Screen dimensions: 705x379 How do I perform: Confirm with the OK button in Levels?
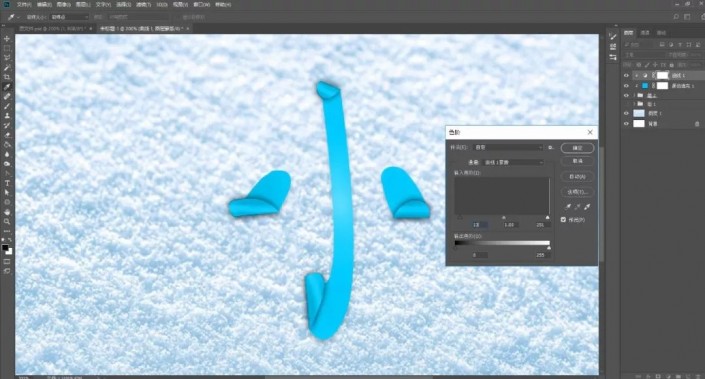click(577, 148)
